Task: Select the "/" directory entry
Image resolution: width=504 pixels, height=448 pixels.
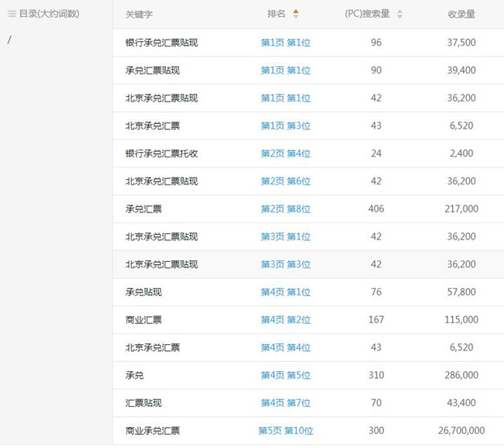Action: coord(9,40)
